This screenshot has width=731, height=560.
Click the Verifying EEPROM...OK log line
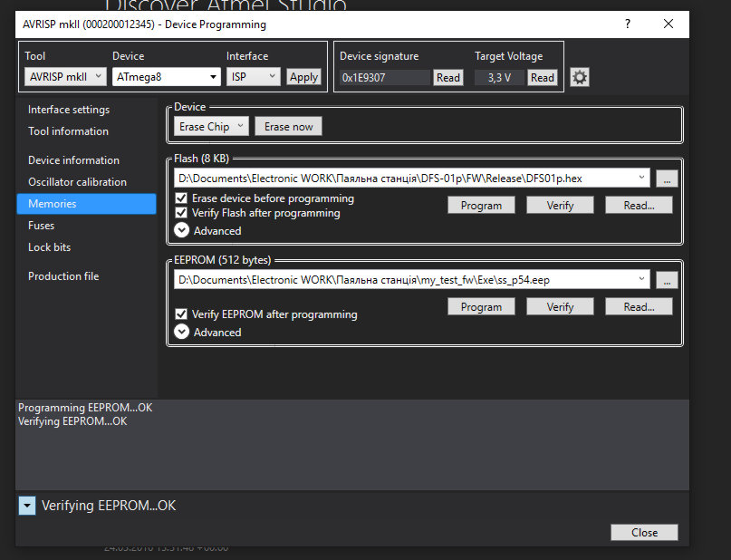pyautogui.click(x=72, y=421)
